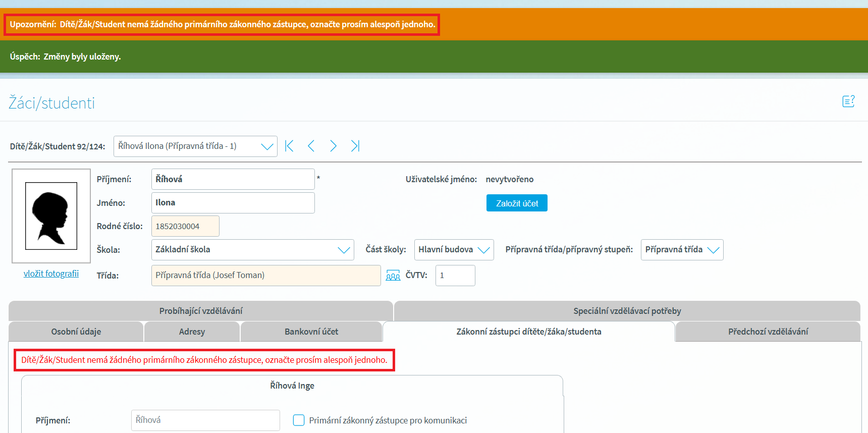868x433 pixels.
Task: Expand the Přípravná třída stupeň dropdown
Action: pos(682,250)
